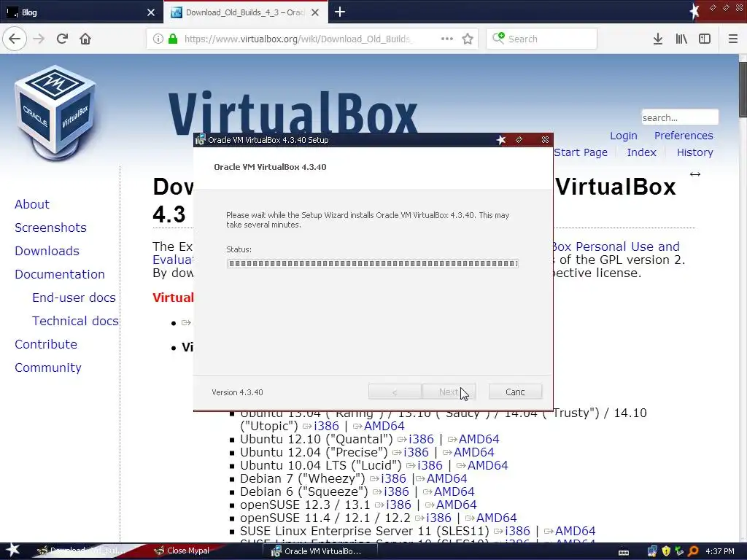The height and width of the screenshot is (560, 747).
Task: Open the keyboard tray icon
Action: (x=623, y=553)
